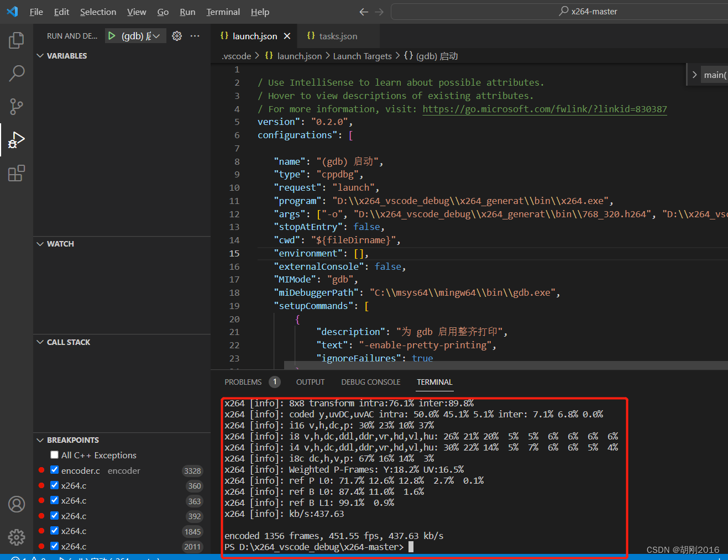This screenshot has width=728, height=560.
Task: Collapse the BREAKPOINTS section
Action: click(40, 439)
